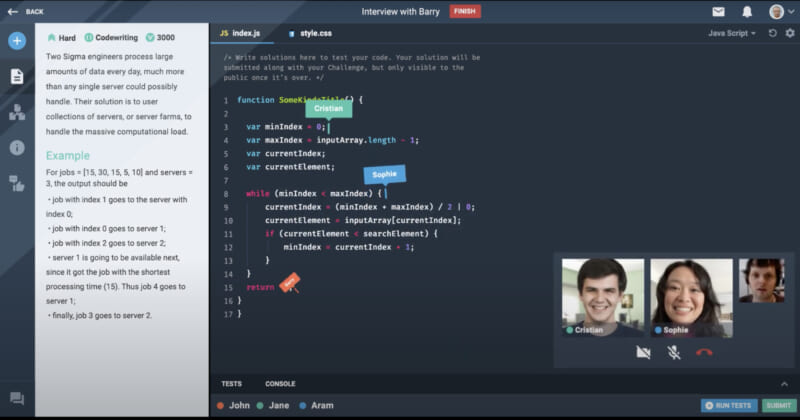Click the thumbs up/down feedback icon
The image size is (800, 420).
(17, 183)
